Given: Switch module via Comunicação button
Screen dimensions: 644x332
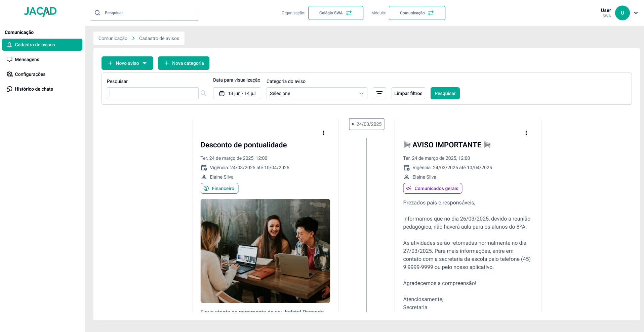Looking at the screenshot, I should click(417, 13).
